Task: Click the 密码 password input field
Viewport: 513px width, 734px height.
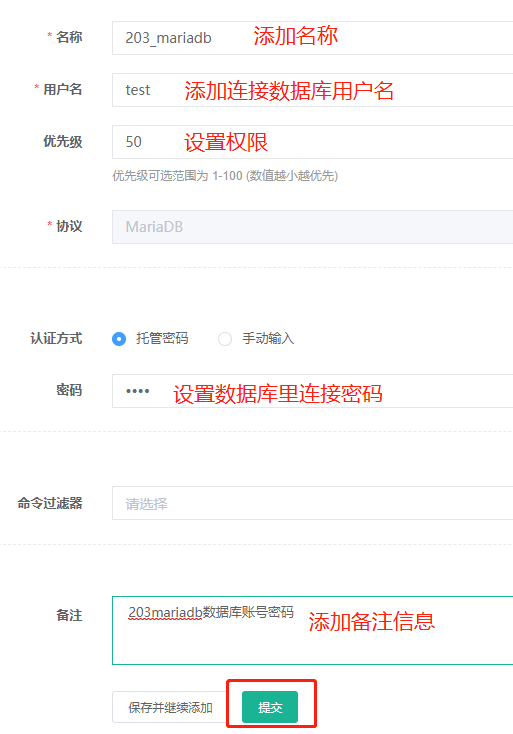Action: [x=313, y=391]
